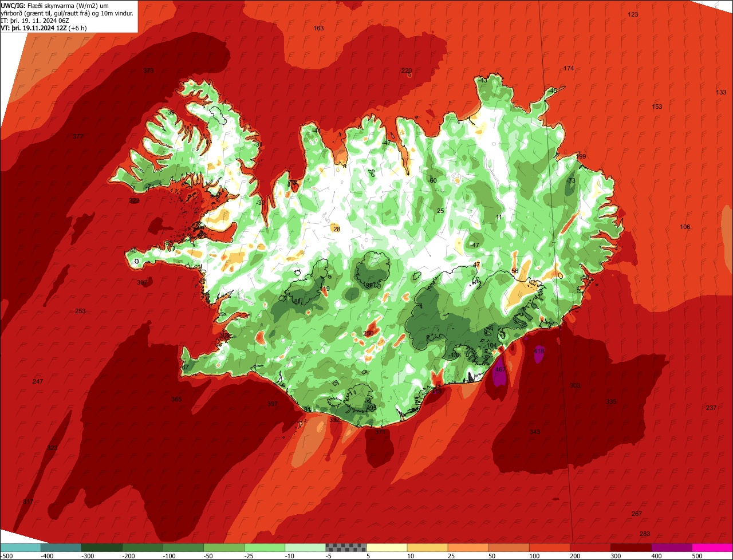The width and height of the screenshot is (733, 560).
Task: Click the flux value 397 off the south coast
Action: (x=273, y=404)
